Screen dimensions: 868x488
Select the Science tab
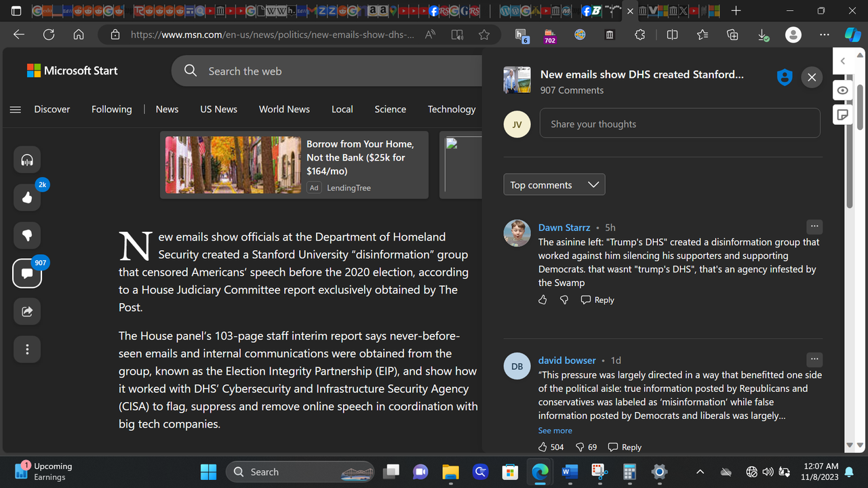pyautogui.click(x=391, y=109)
